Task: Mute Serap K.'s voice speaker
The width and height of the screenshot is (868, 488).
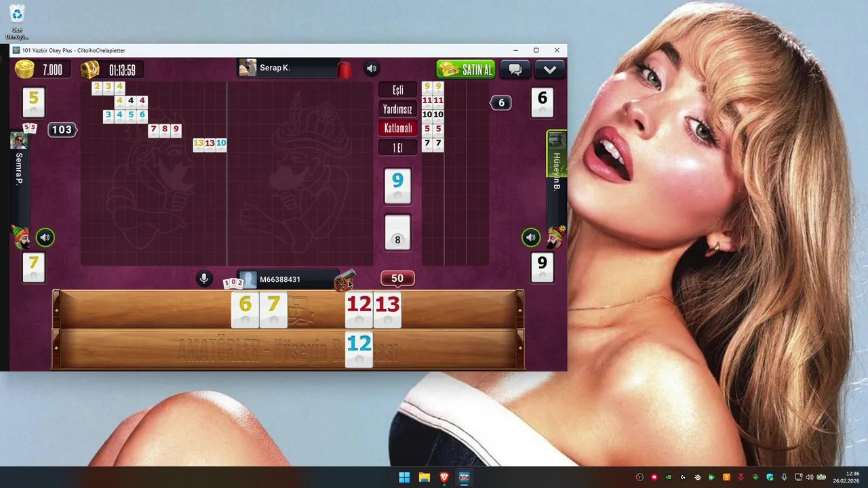Action: (x=372, y=68)
